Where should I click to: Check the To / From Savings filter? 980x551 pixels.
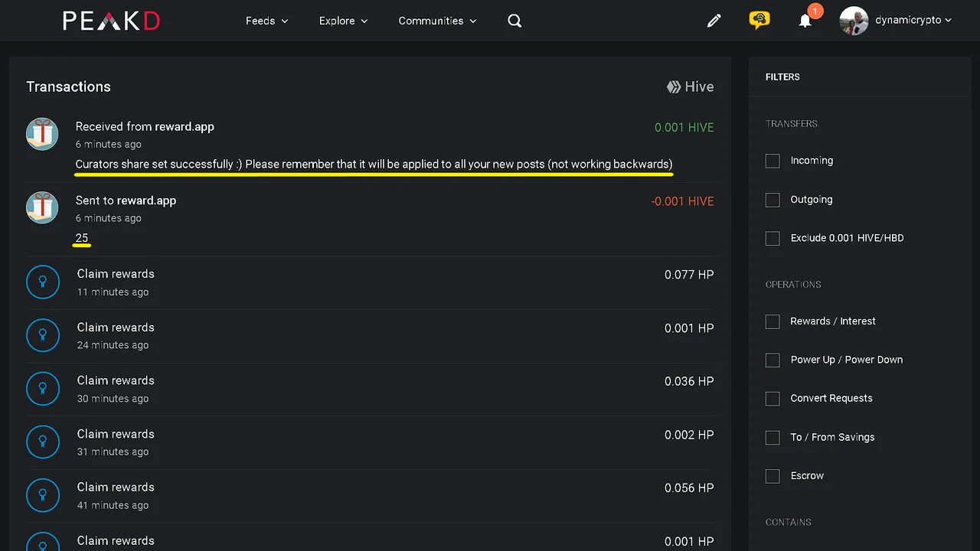click(773, 437)
